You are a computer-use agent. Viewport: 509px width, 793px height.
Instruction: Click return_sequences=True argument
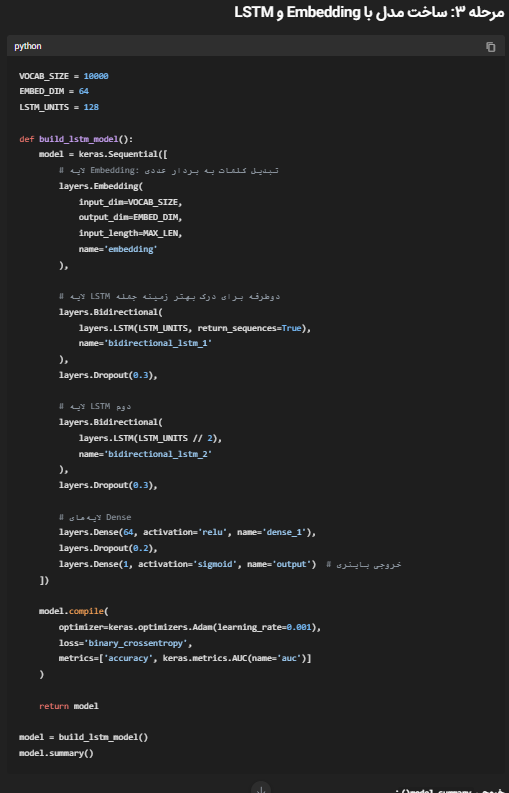[x=249, y=328]
